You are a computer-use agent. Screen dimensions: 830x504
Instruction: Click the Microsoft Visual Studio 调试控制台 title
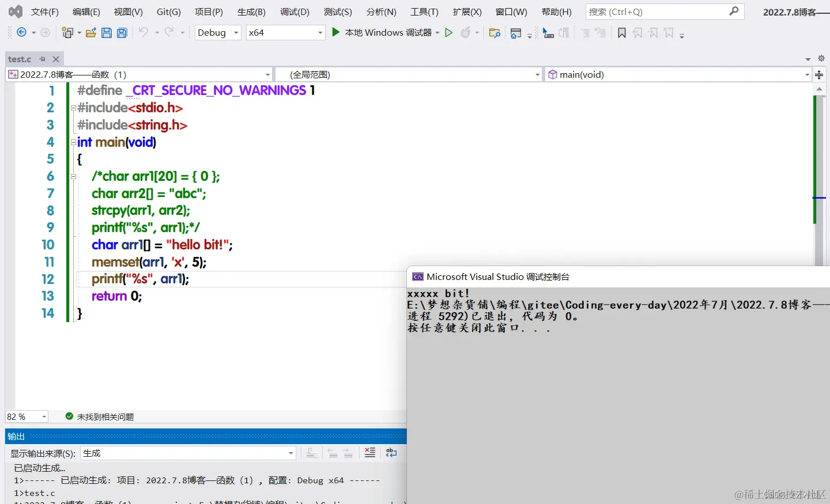click(498, 277)
